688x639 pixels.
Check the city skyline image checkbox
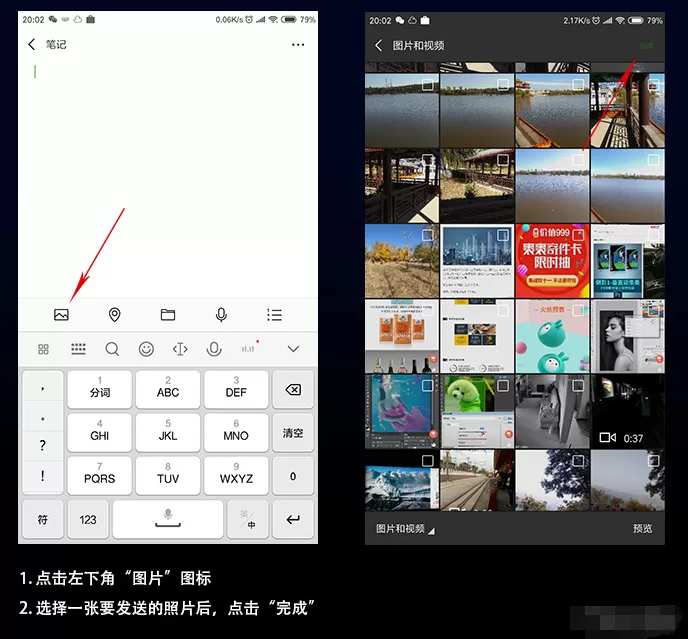(503, 235)
